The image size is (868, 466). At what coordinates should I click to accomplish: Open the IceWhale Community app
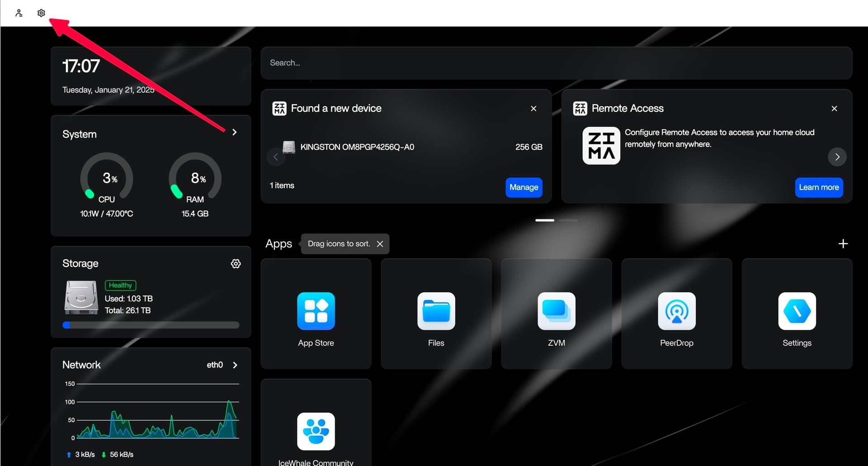[x=316, y=432]
